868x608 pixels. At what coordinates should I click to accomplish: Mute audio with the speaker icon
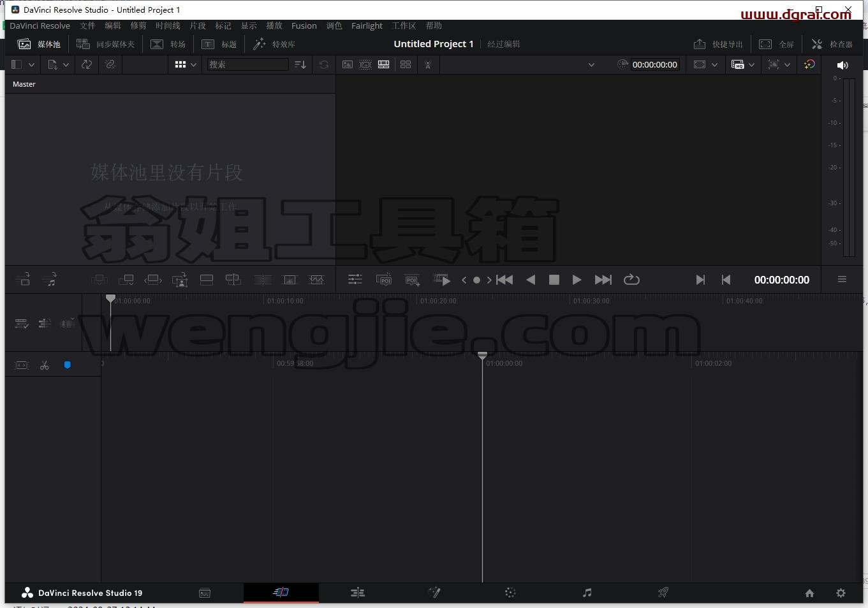[x=842, y=65]
